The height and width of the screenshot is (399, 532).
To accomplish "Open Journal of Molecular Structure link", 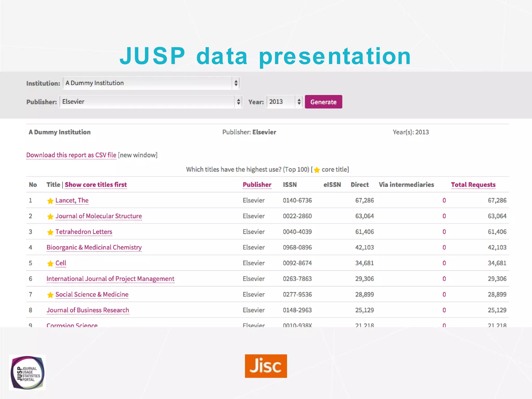I will [99, 216].
